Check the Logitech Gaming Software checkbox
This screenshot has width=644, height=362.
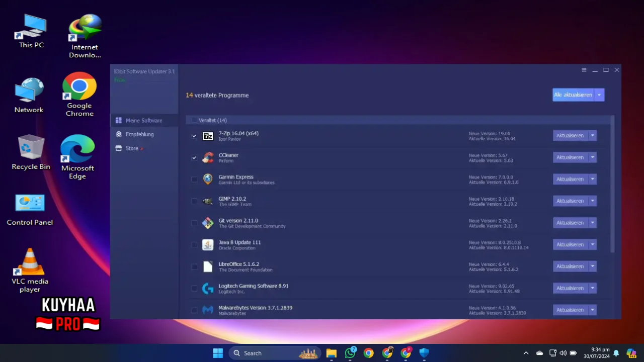click(194, 288)
